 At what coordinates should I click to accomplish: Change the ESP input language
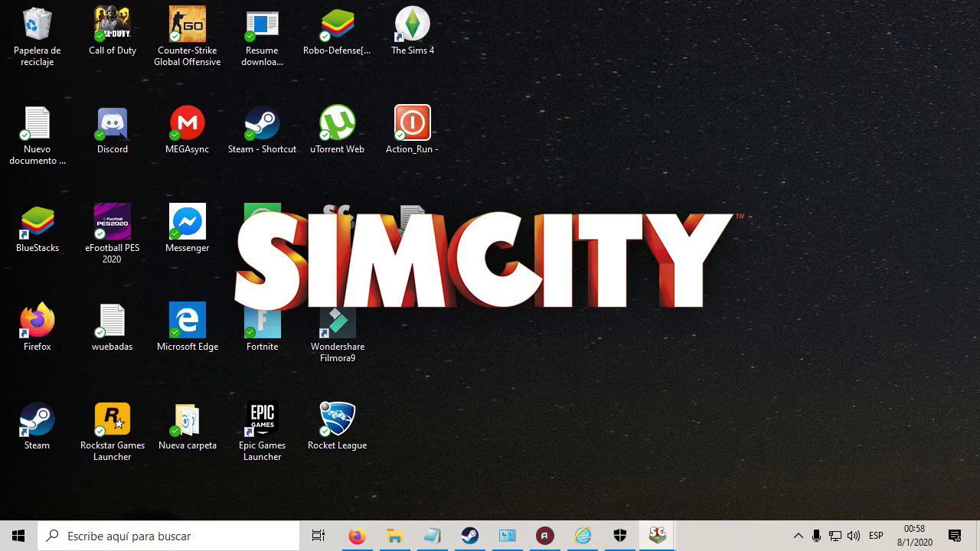pyautogui.click(x=877, y=536)
